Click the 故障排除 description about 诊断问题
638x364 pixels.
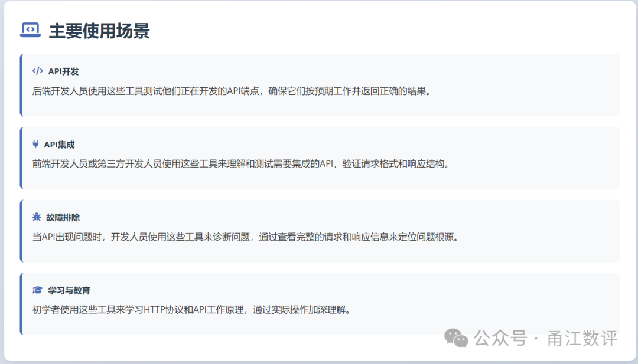(245, 237)
